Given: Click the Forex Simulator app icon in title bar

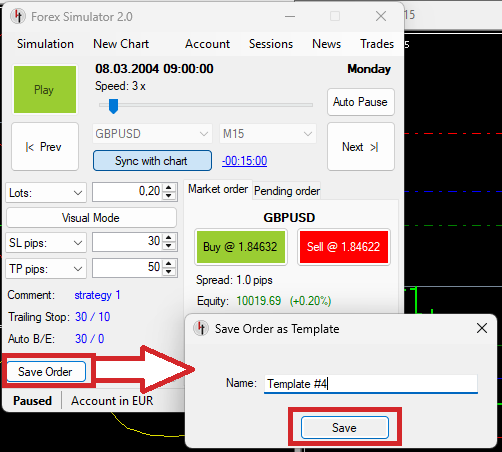Looking at the screenshot, I should click(18, 16).
